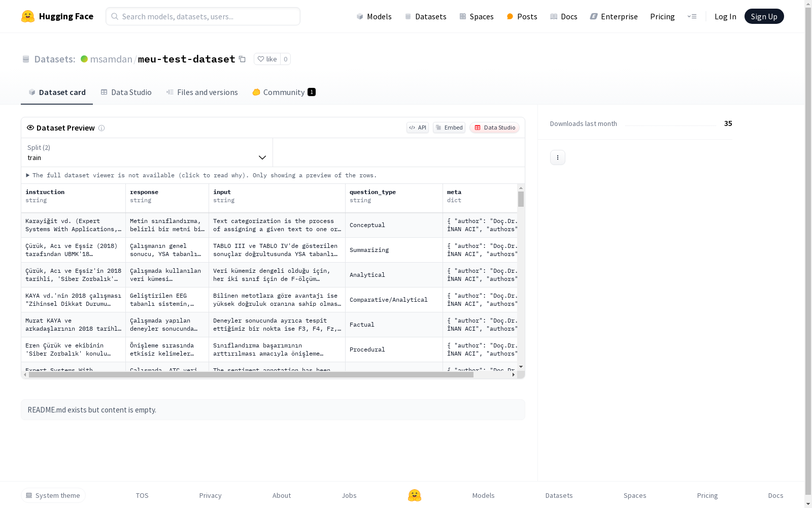This screenshot has height=508, width=812.
Task: Copy dataset name with the copy icon
Action: tap(243, 59)
